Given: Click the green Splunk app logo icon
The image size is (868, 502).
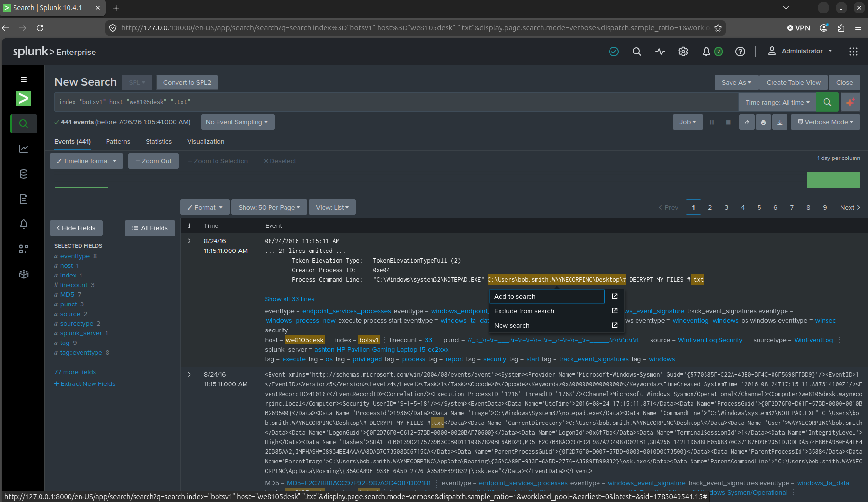Looking at the screenshot, I should pyautogui.click(x=24, y=98).
